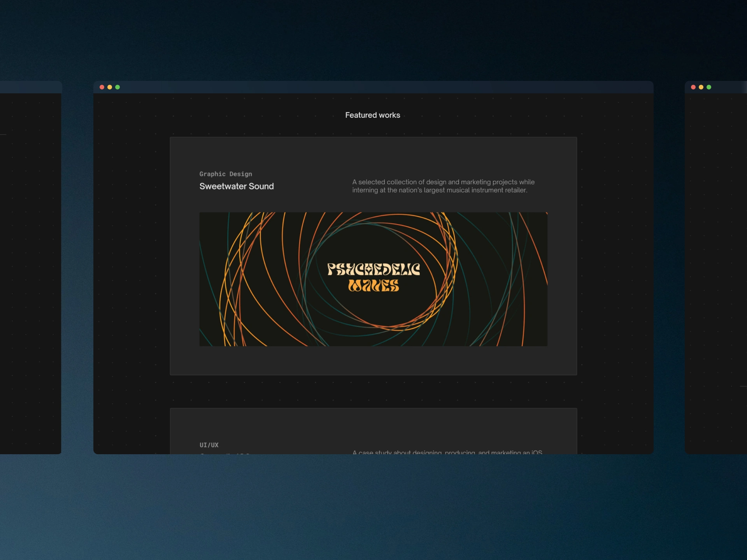The height and width of the screenshot is (560, 747).
Task: Close the right-side window with its red dot
Action: 693,87
